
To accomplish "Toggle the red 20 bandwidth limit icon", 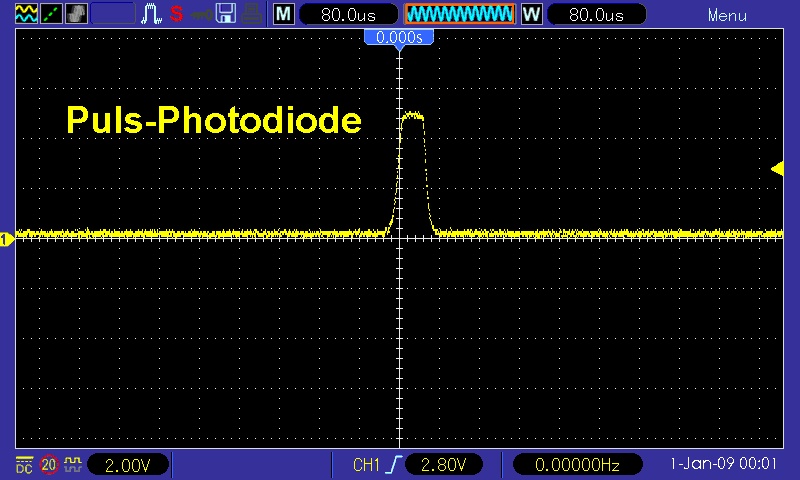I will pos(49,465).
